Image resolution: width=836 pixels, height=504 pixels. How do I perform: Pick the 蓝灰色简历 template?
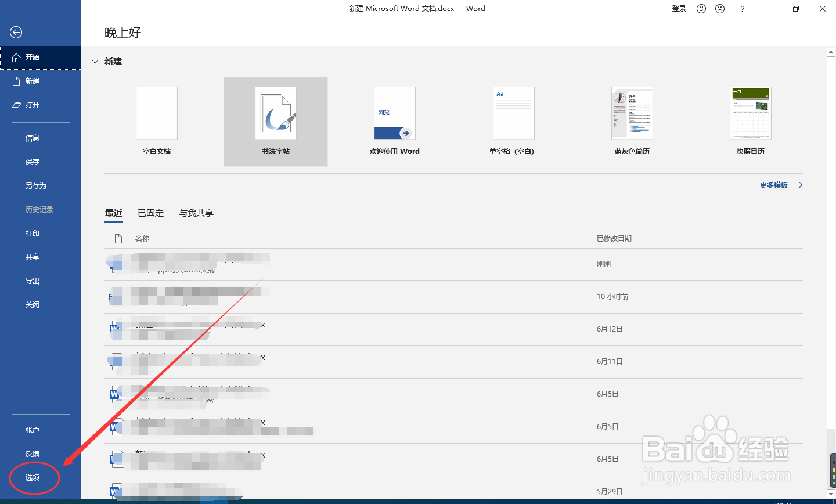pyautogui.click(x=632, y=113)
